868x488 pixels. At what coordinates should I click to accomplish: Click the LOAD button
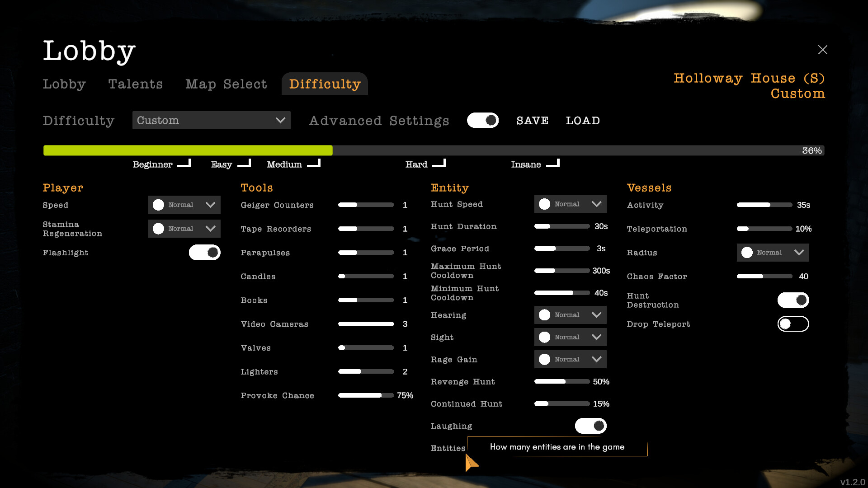[583, 120]
